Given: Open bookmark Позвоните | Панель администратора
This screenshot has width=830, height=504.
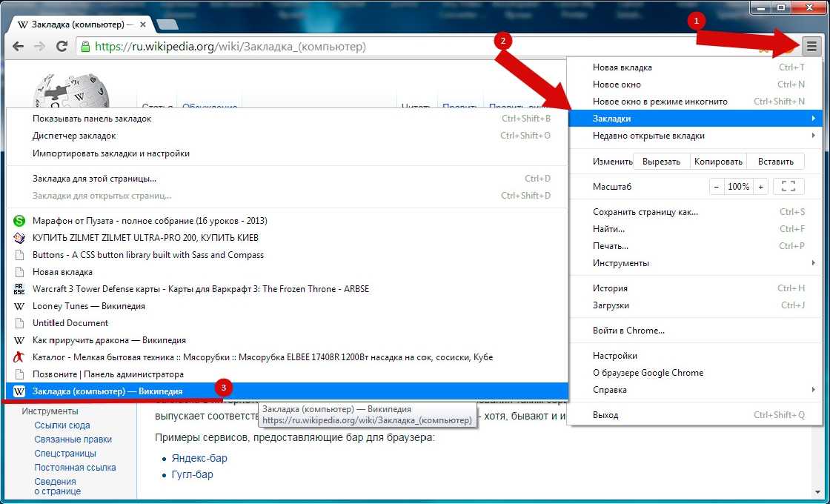Looking at the screenshot, I should [x=287, y=374].
